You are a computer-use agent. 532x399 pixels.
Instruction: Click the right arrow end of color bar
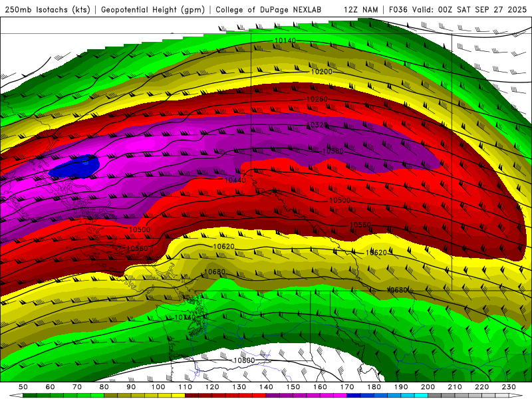click(x=515, y=396)
